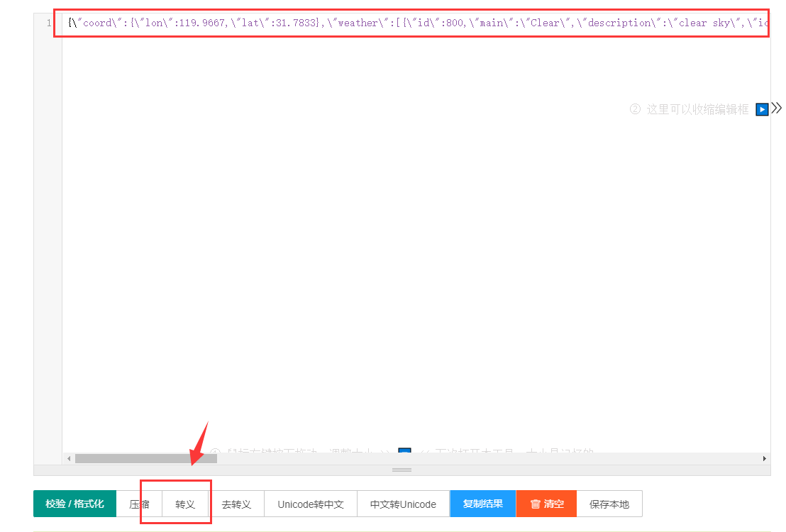
Task: Click the 校验 / 格式化 button
Action: (x=74, y=504)
